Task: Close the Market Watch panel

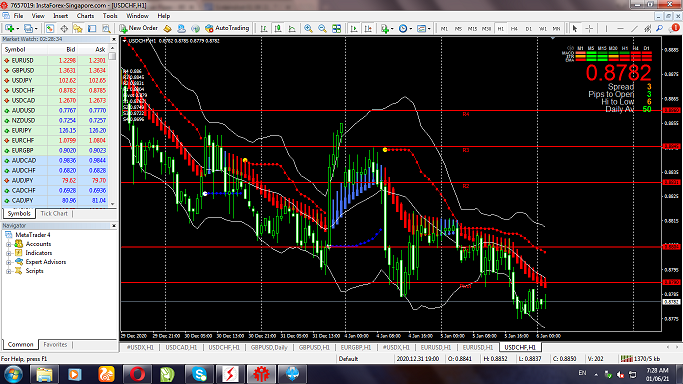Action: (114, 39)
